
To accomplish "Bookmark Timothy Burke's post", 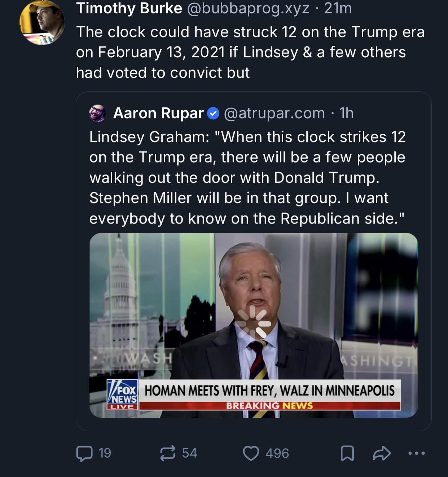I will click(347, 453).
